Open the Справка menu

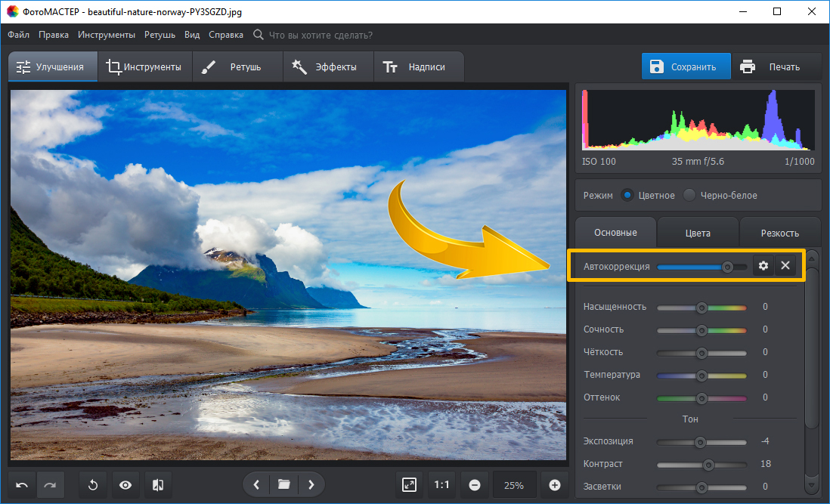226,35
